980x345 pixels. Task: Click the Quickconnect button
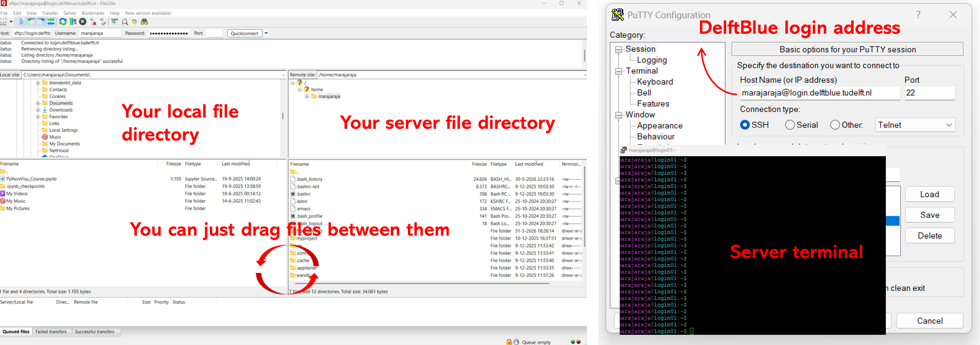(x=245, y=33)
